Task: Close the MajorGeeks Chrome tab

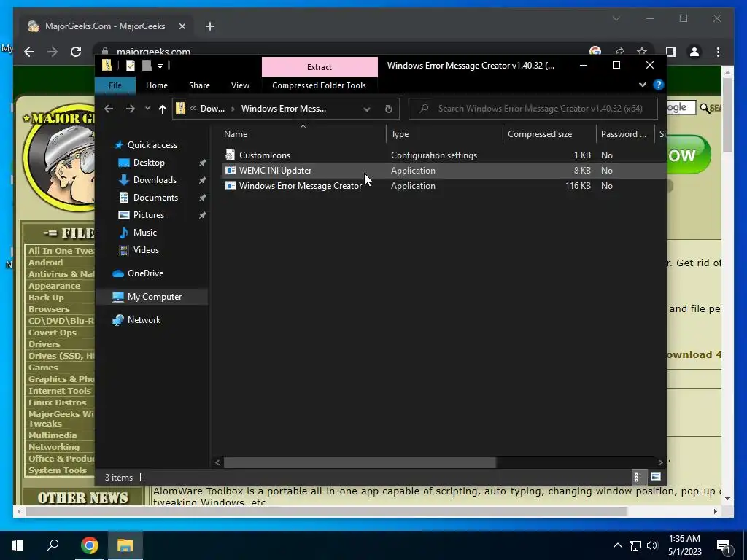Action: tap(182, 27)
